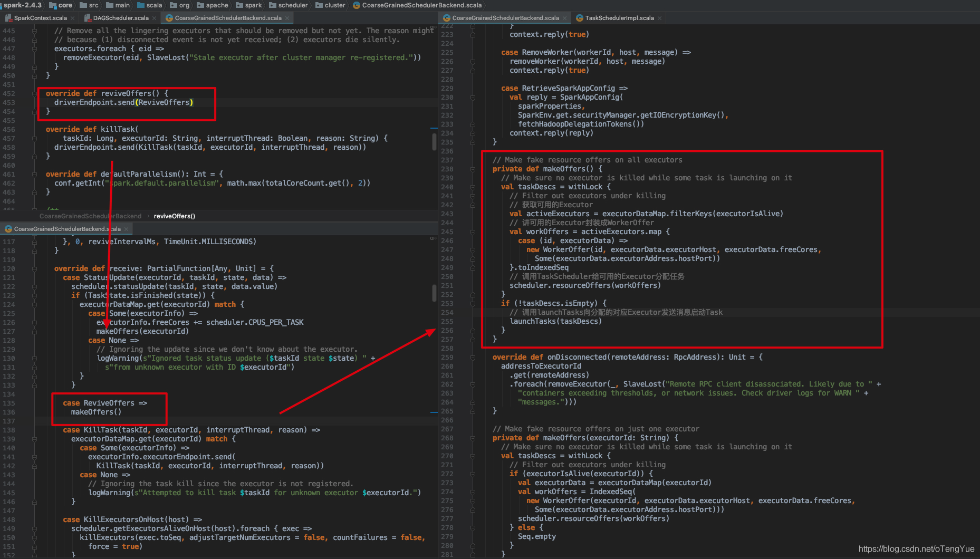Screen dimensions: 980x559
Task: Collapse if taskDescs block at line 253
Action: click(473, 304)
